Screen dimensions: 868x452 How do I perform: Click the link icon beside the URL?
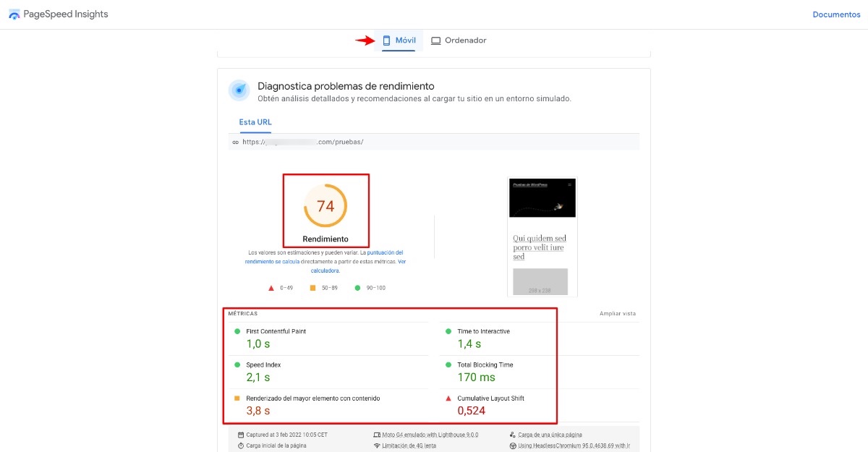[x=235, y=142]
